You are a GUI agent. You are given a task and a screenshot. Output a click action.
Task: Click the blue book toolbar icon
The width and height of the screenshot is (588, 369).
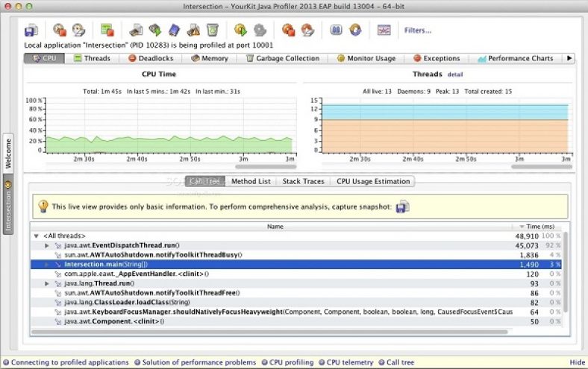pyautogui.click(x=174, y=30)
